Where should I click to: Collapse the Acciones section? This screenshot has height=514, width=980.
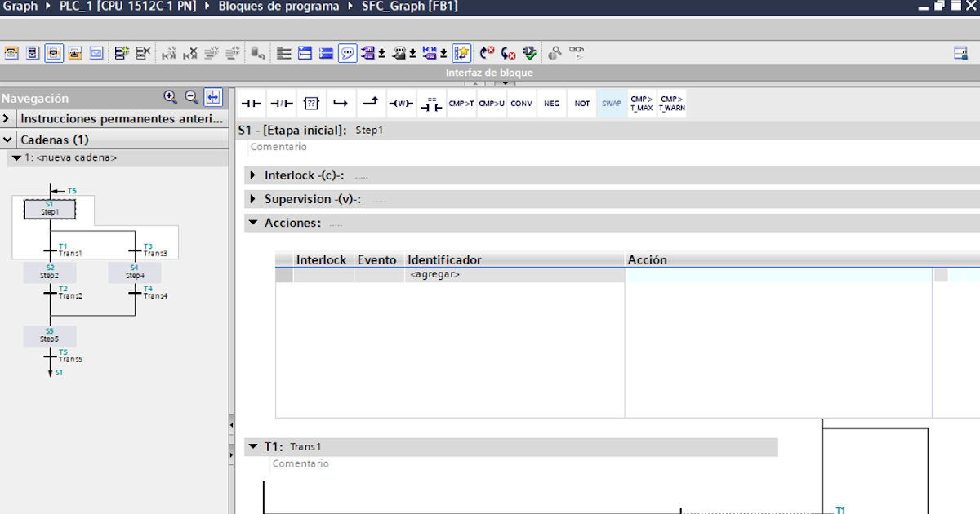click(x=252, y=223)
